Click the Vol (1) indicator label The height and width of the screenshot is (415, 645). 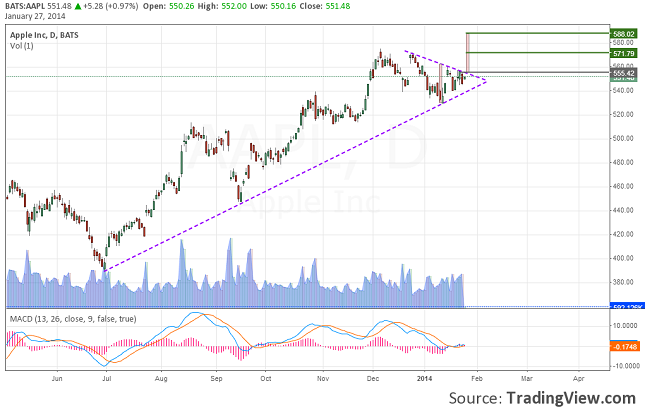(21, 46)
